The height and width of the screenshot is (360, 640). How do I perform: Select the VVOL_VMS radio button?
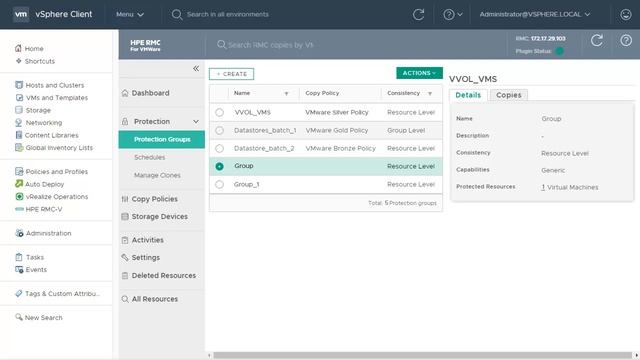(220, 112)
